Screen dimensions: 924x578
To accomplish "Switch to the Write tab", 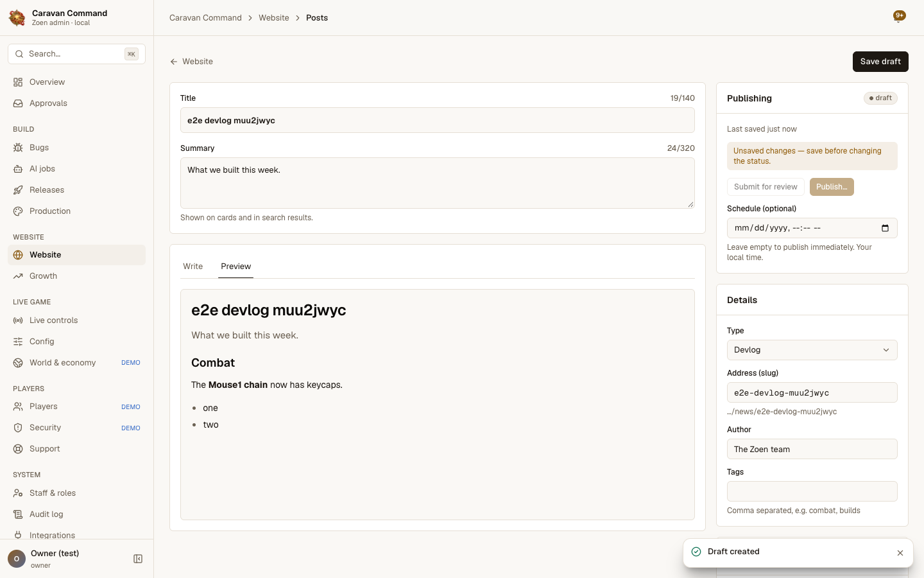I will (x=193, y=267).
